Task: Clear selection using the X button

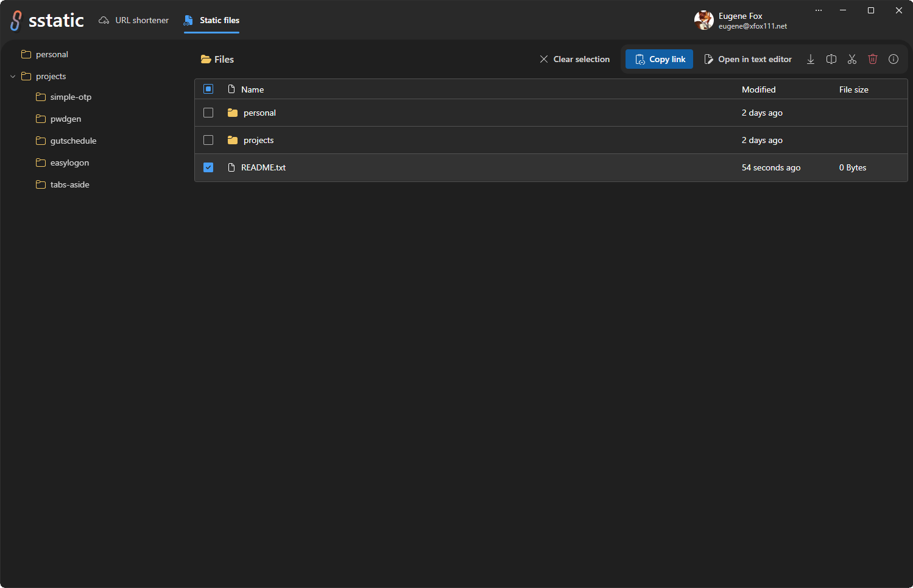Action: pos(575,59)
